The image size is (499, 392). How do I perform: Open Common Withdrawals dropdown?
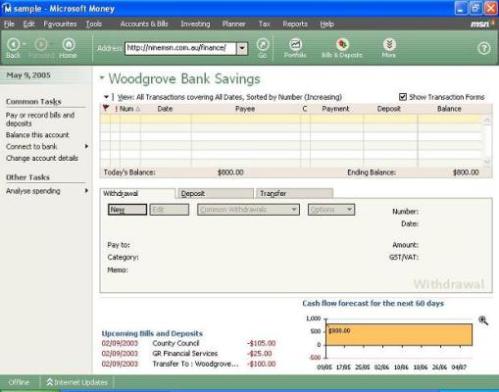(x=248, y=210)
